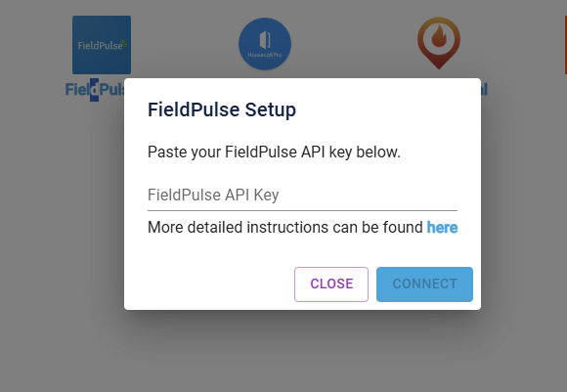The height and width of the screenshot is (392, 567).
Task: Click the dimmed backdrop below the dialog
Action: 283,351
